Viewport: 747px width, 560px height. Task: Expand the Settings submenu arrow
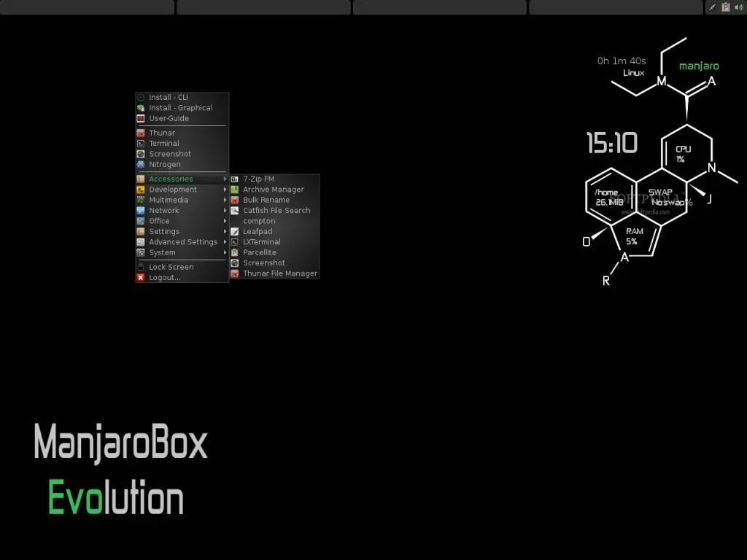pyautogui.click(x=225, y=231)
